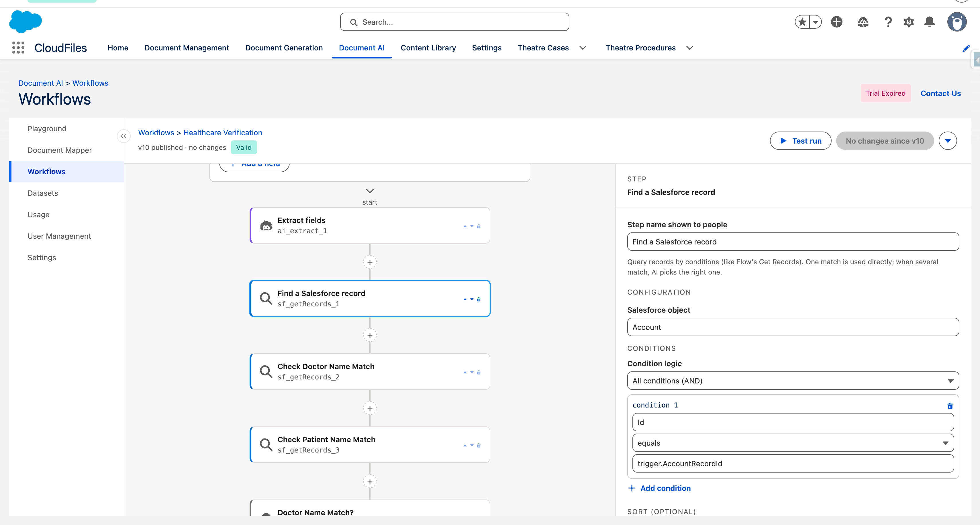Move Check Doctor Name Match step up

(465, 373)
